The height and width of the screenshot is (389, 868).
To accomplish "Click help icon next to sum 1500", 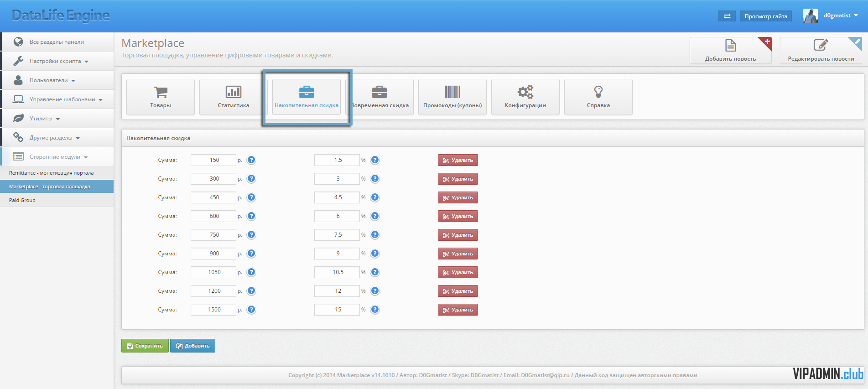I will 251,310.
